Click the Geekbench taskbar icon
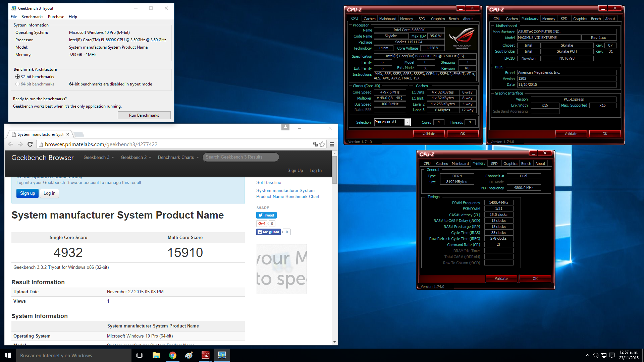Screen dimensions: 644x362 coord(222,355)
